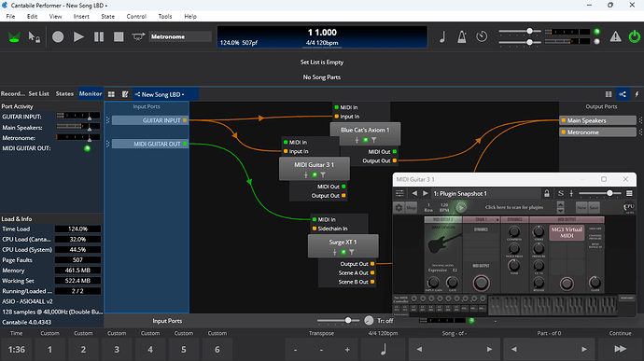Image resolution: width=644 pixels, height=361 pixels.
Task: Switch to the grid table view icon
Action: 111,94
